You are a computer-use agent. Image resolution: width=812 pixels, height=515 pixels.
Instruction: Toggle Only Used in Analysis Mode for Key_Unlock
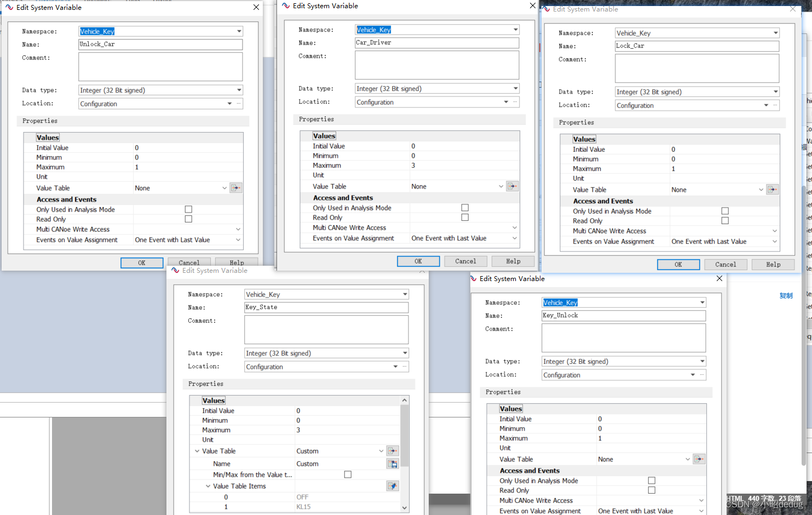point(652,480)
